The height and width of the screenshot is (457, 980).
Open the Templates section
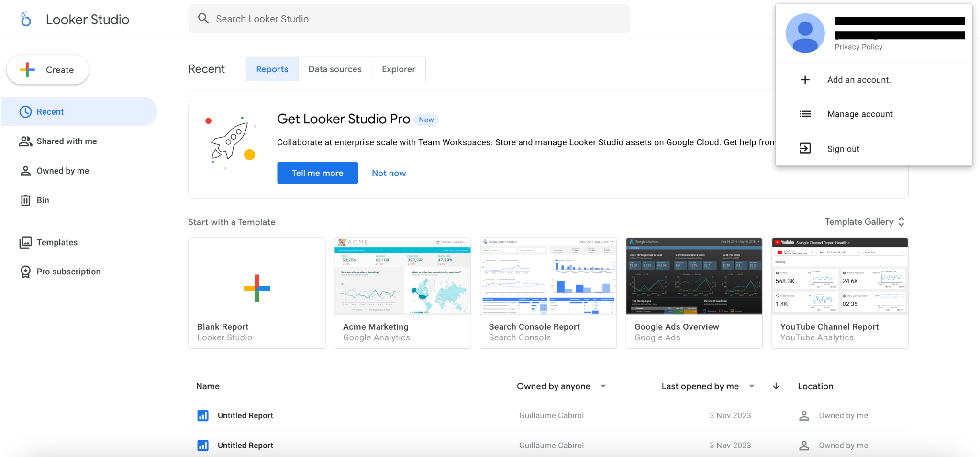[x=56, y=242]
